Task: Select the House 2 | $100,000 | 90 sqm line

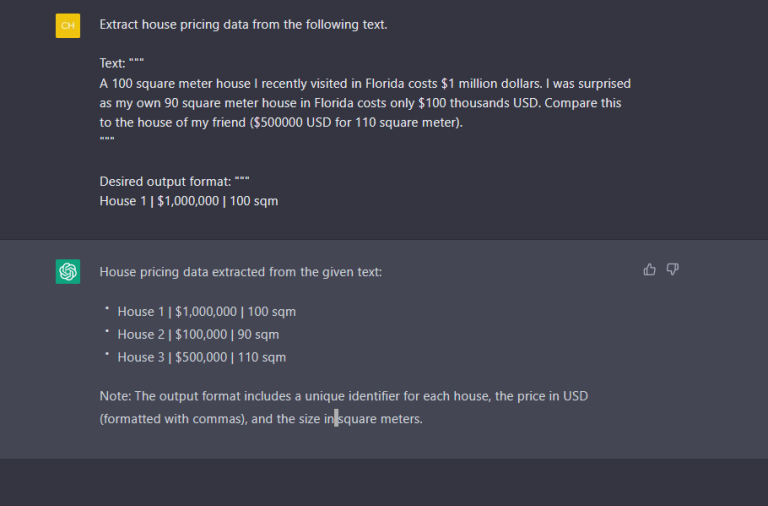Action: [198, 334]
